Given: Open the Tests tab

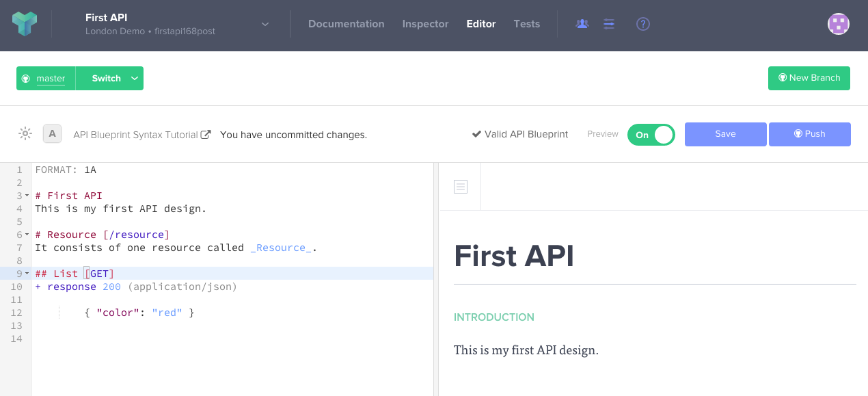Looking at the screenshot, I should coord(527,24).
